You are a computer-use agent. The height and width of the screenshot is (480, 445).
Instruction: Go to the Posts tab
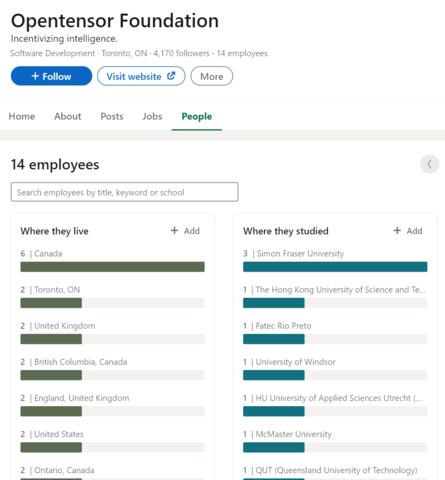112,116
